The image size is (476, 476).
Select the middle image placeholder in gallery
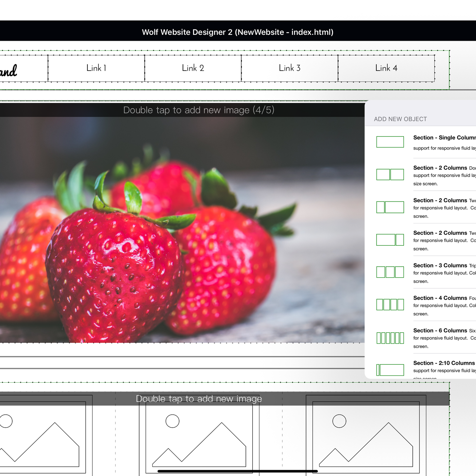199,436
